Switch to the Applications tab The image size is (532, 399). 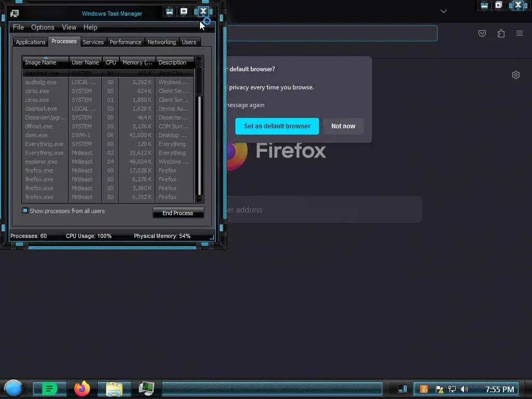(31, 42)
